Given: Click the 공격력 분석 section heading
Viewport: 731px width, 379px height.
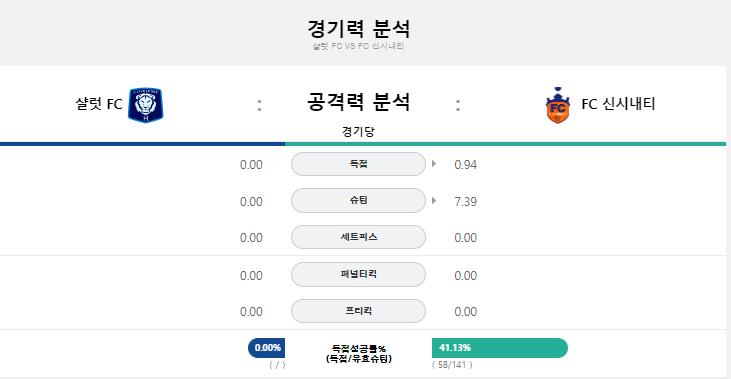Looking at the screenshot, I should click(359, 102).
